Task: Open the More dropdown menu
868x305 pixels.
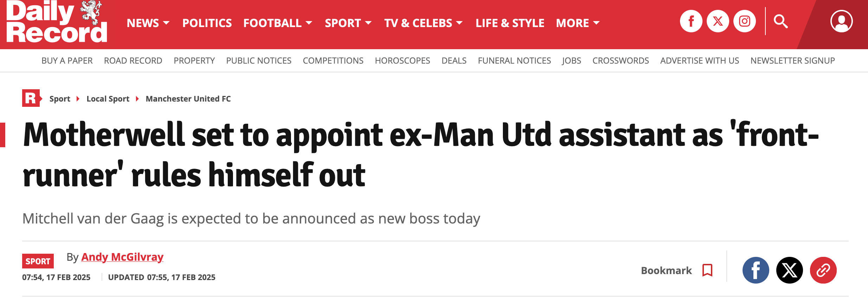Action: 577,23
